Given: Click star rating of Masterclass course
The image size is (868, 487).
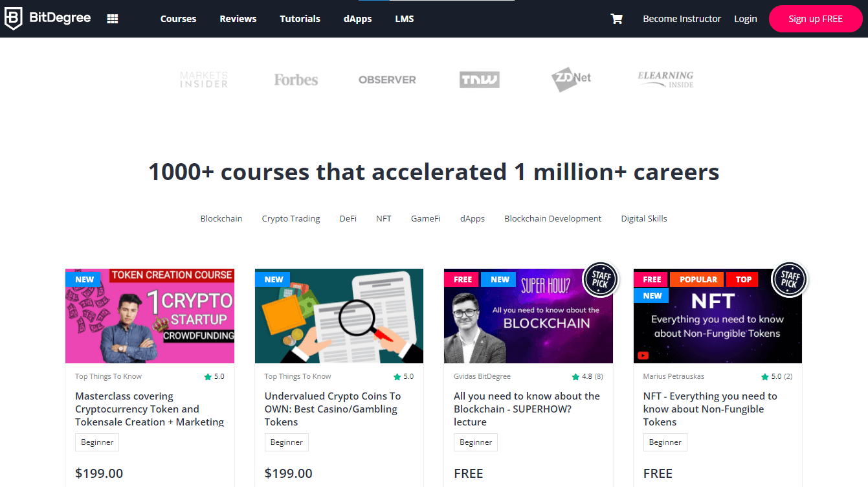Looking at the screenshot, I should (x=214, y=376).
